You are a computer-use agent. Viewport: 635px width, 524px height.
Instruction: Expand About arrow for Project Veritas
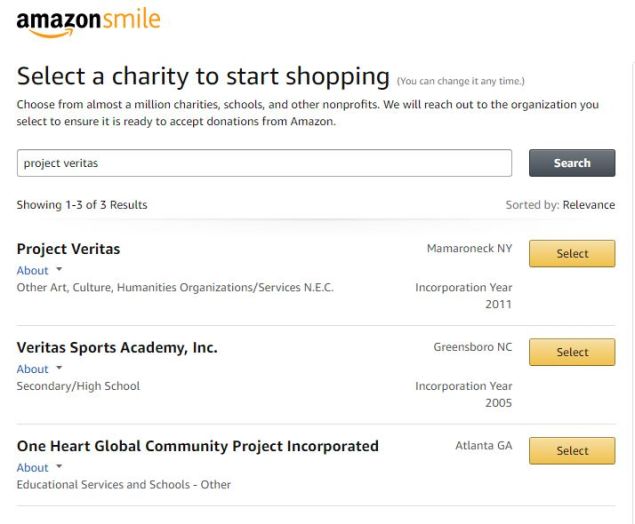[59, 269]
